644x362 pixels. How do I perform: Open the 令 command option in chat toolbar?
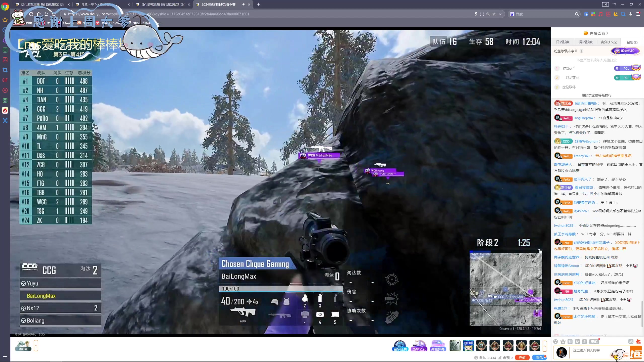click(x=585, y=341)
